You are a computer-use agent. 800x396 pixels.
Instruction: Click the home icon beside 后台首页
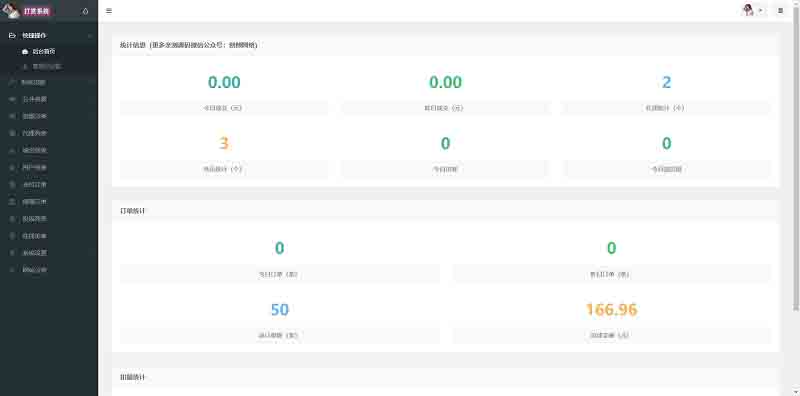pyautogui.click(x=25, y=52)
